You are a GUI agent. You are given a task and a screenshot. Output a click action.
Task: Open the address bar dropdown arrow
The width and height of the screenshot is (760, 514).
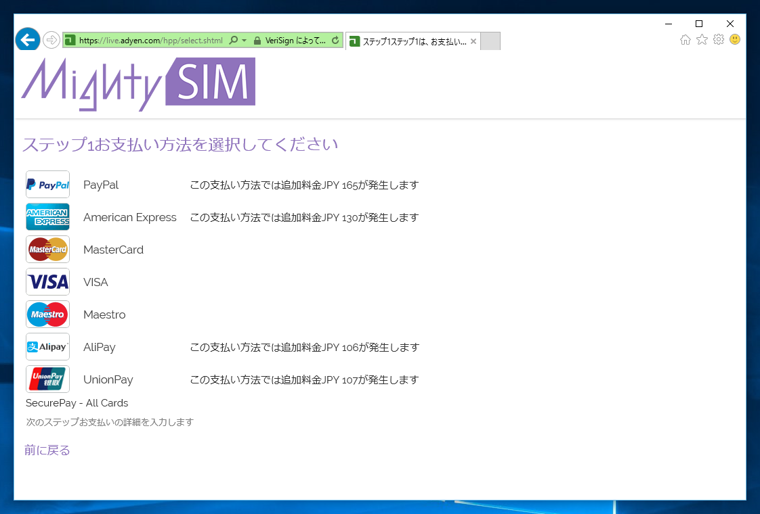tap(244, 40)
